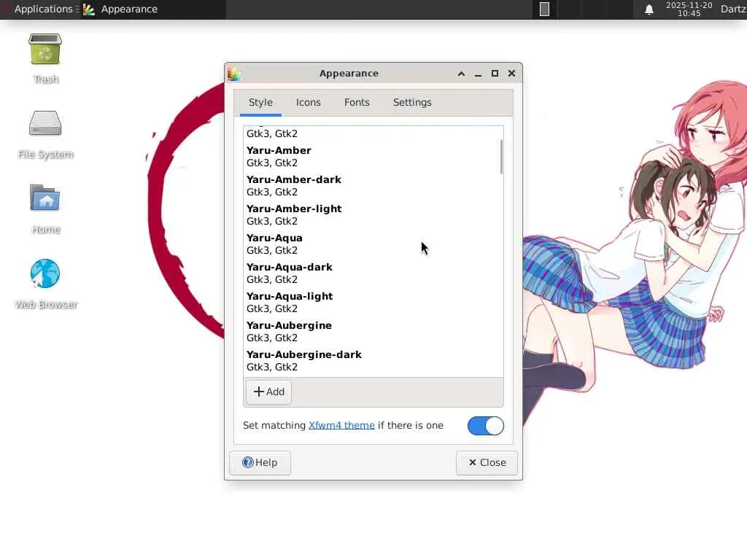Select the Yaru-Aqua-light theme
Screen dimensions: 747x560
point(371,303)
